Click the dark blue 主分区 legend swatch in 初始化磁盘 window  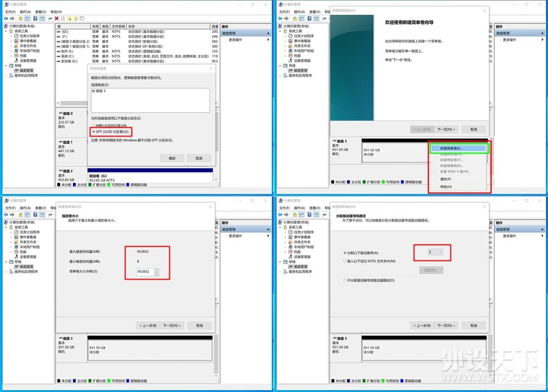75,185
